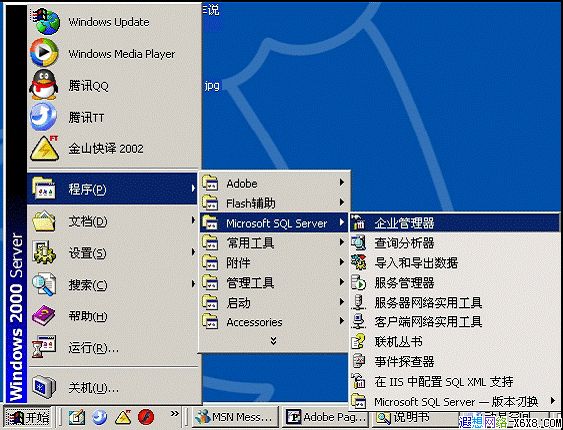Image resolution: width=563 pixels, height=430 pixels.
Task: Choose 关机(U)... shut down entry
Action: (113, 387)
